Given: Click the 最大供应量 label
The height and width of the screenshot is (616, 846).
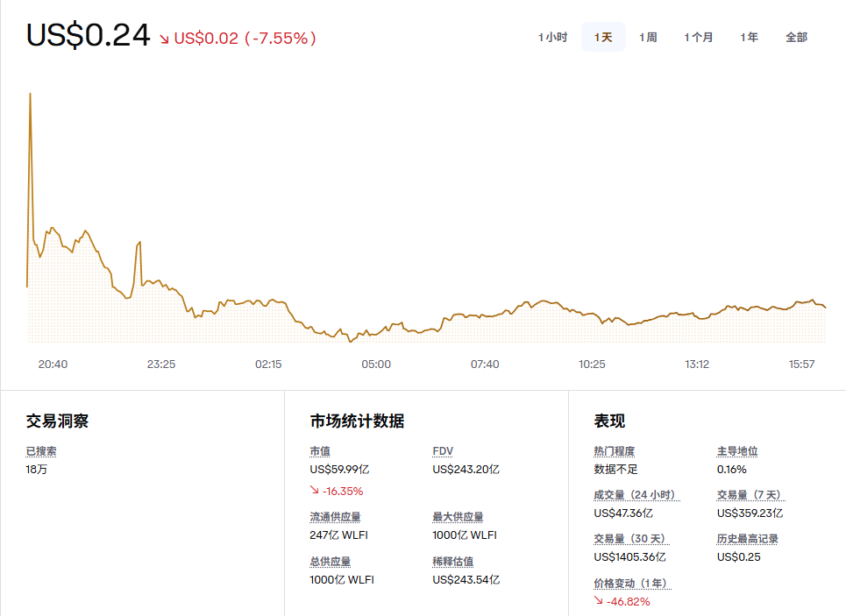Looking at the screenshot, I should (458, 517).
